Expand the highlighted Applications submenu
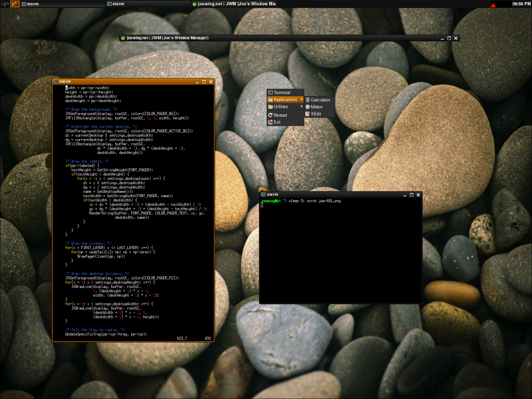 tap(285, 100)
